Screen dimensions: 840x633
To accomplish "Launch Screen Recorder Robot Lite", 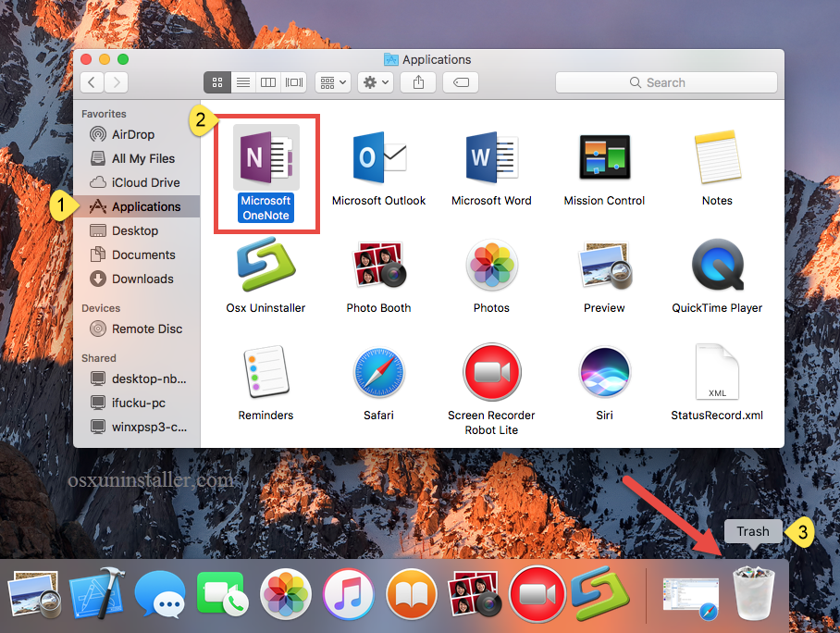I will tap(491, 372).
